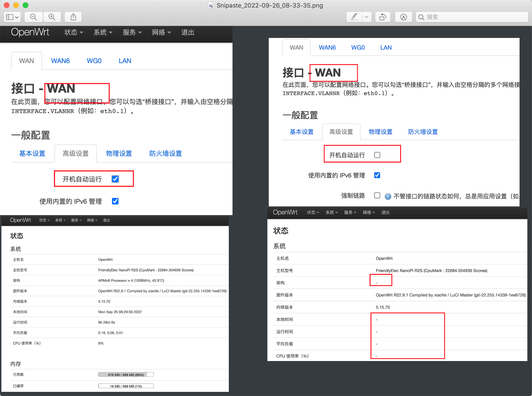Toggle 使用内置的 IPv6 管理 in top-left panel
The image size is (532, 396).
[115, 201]
